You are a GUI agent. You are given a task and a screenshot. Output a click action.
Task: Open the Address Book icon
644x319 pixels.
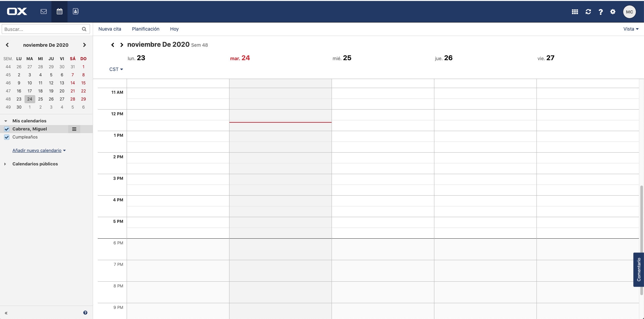(x=76, y=11)
